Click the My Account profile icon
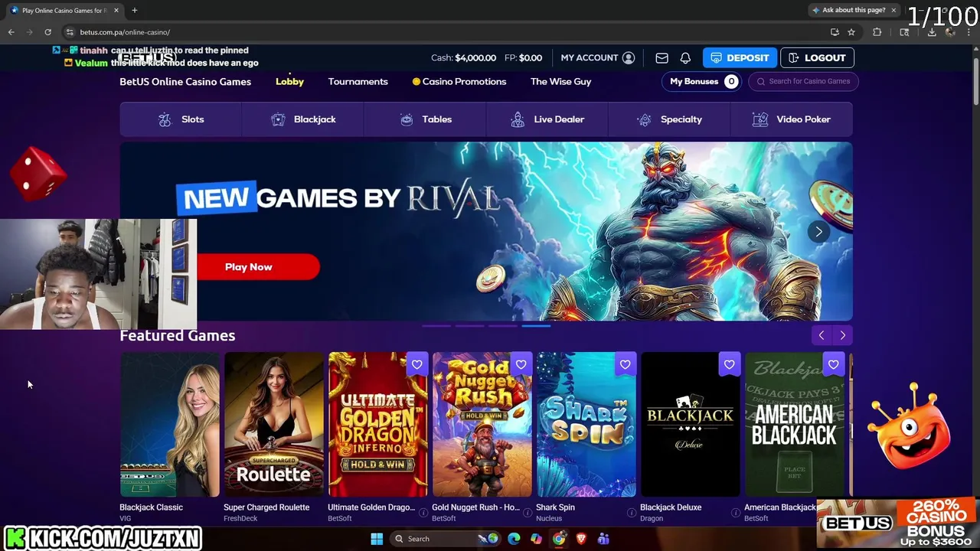The width and height of the screenshot is (980, 551). [x=629, y=58]
